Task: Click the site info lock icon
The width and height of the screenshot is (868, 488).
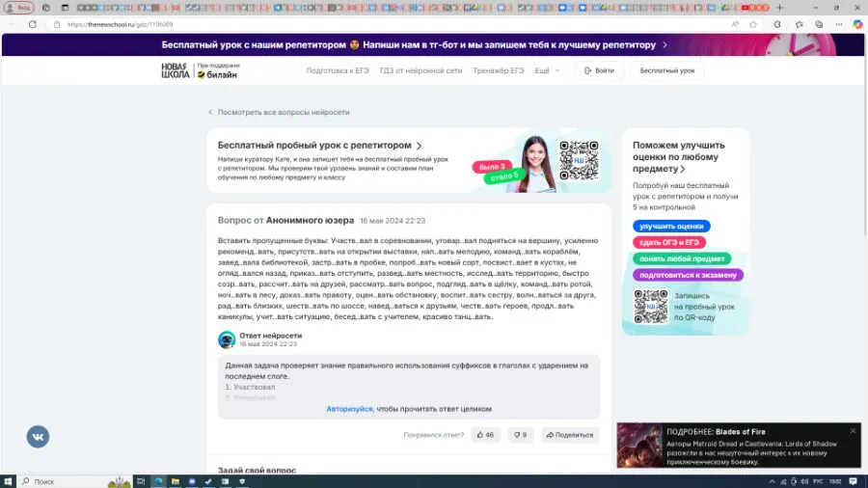Action: 57,24
